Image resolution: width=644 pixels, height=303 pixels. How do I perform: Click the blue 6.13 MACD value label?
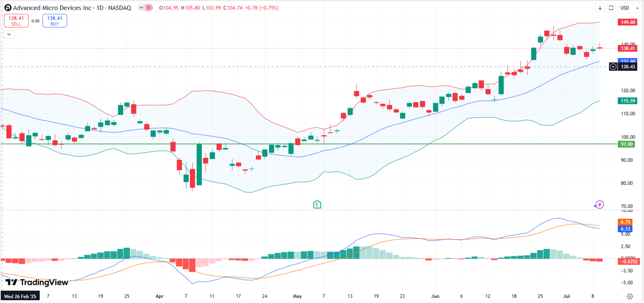click(625, 229)
